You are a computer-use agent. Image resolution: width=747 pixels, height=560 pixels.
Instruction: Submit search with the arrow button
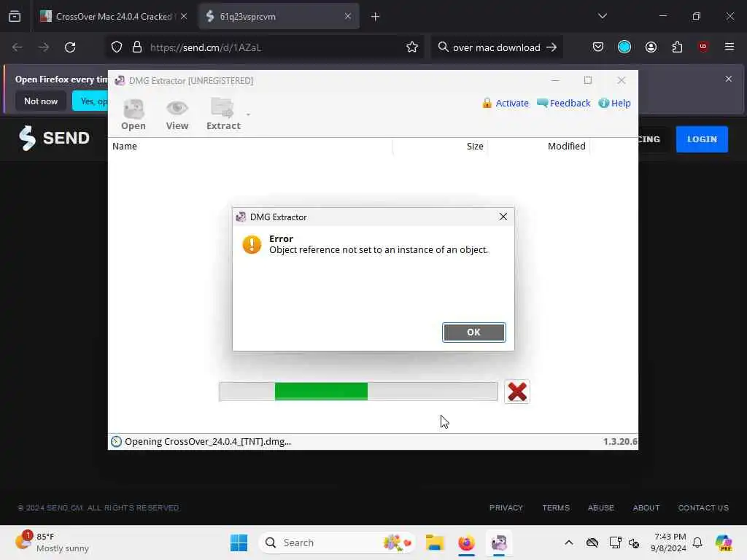pyautogui.click(x=551, y=47)
